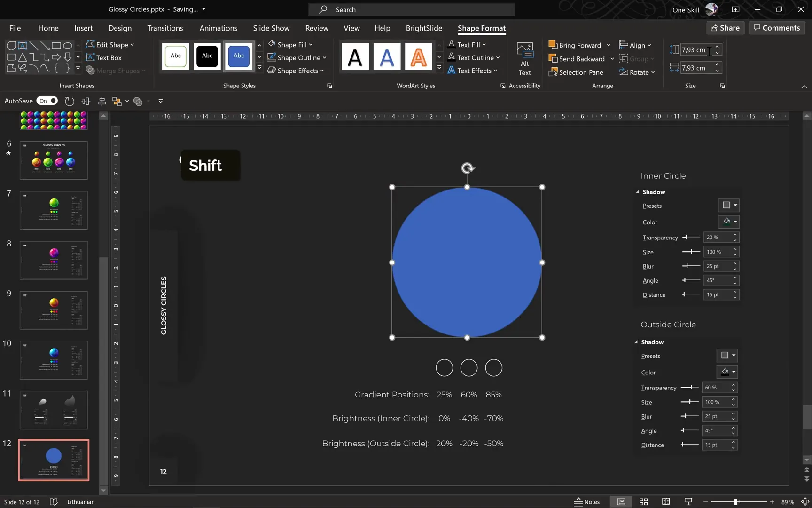The image size is (812, 508).
Task: Select the black WordArt style A
Action: pyautogui.click(x=355, y=57)
